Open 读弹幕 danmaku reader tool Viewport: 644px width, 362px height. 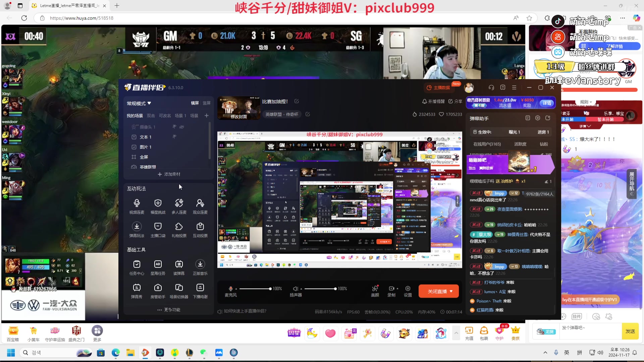pyautogui.click(x=179, y=267)
